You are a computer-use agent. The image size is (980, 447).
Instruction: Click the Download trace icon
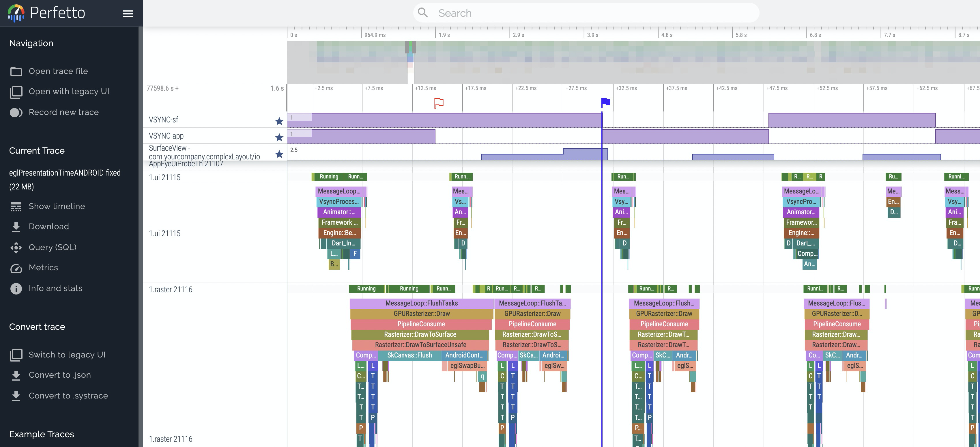[16, 227]
